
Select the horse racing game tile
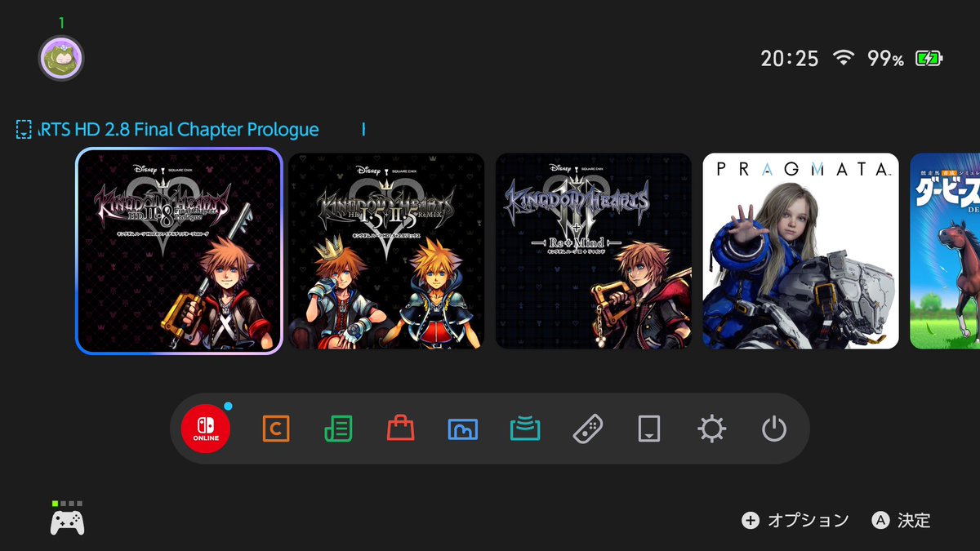[x=945, y=251]
